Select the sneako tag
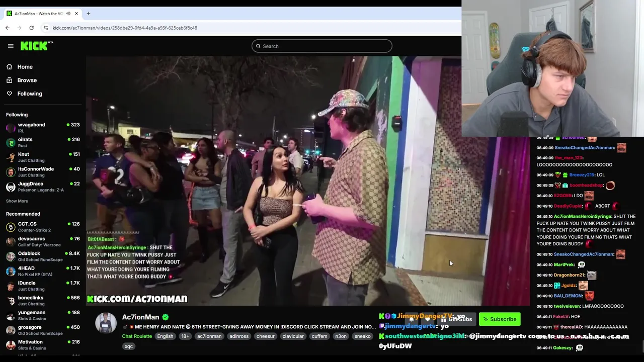 tap(363, 336)
